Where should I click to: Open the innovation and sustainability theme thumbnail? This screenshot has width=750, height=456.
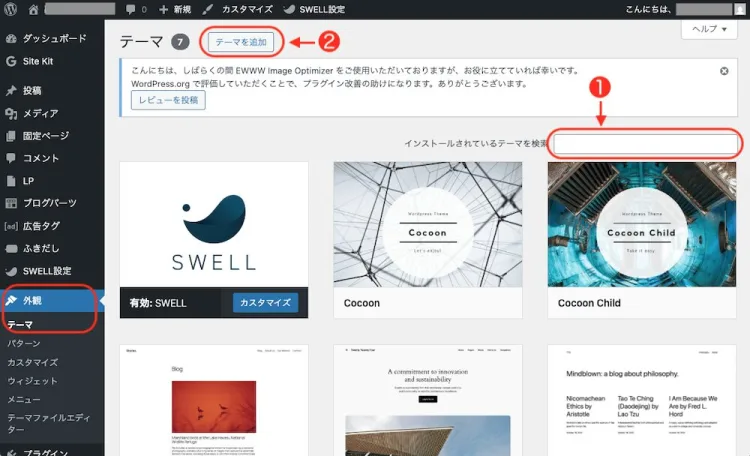tap(428, 400)
